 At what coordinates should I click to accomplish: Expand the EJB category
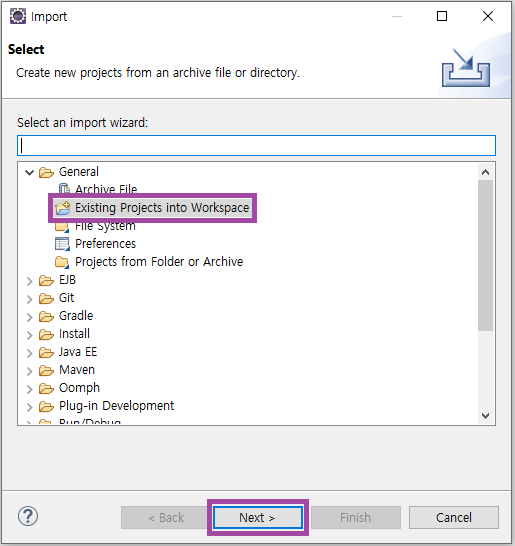click(x=30, y=281)
